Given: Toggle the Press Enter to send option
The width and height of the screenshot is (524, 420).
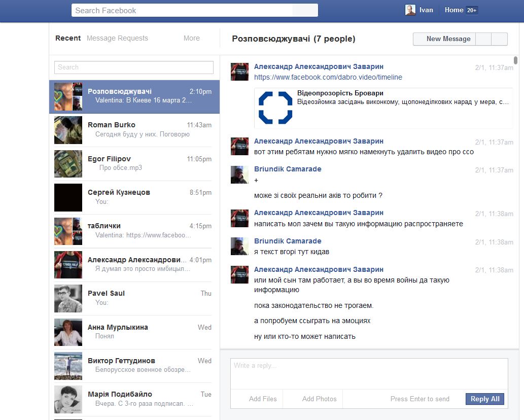Looking at the screenshot, I should coord(420,399).
